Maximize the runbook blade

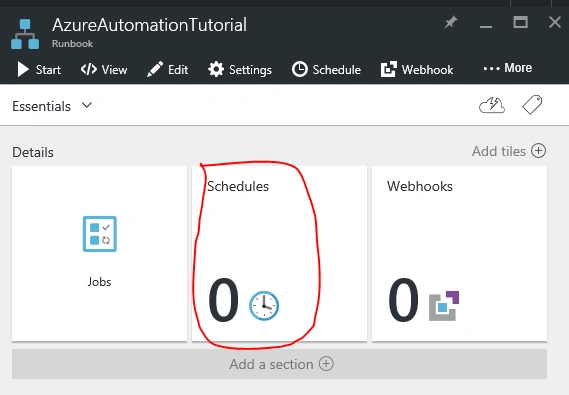coord(520,22)
